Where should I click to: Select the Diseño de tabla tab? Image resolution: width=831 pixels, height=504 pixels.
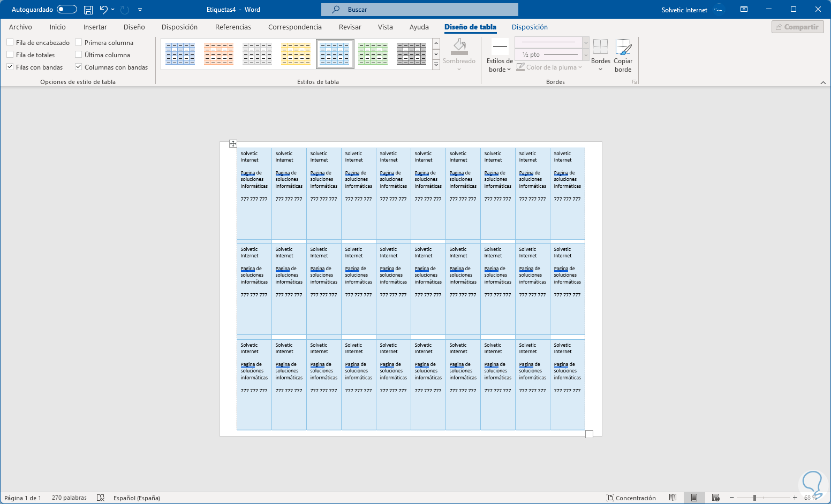(x=470, y=27)
